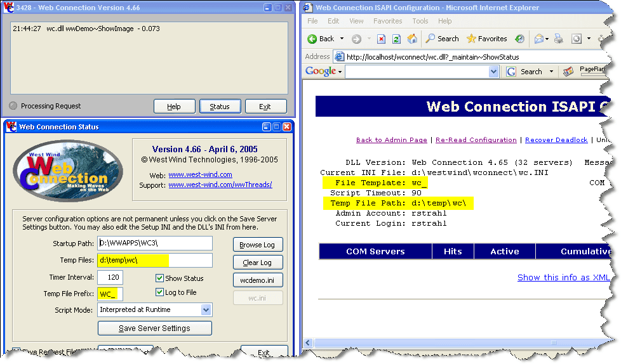Expand the Script Mode dropdown
The width and height of the screenshot is (621, 364).
tap(206, 309)
